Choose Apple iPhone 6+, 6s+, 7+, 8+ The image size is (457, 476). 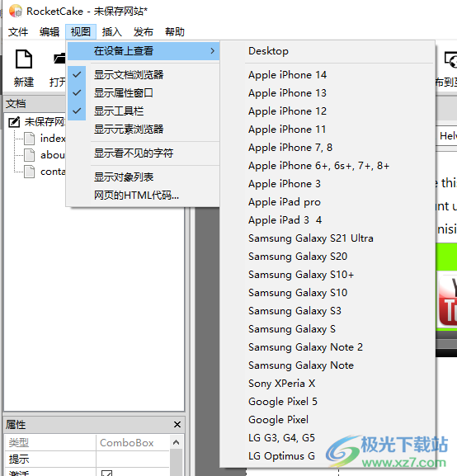[x=327, y=166]
